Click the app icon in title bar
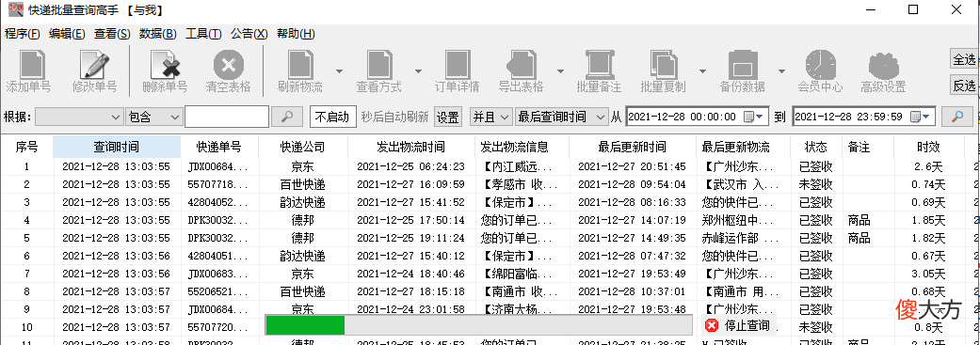Viewport: 980px width, 345px height. point(16,9)
